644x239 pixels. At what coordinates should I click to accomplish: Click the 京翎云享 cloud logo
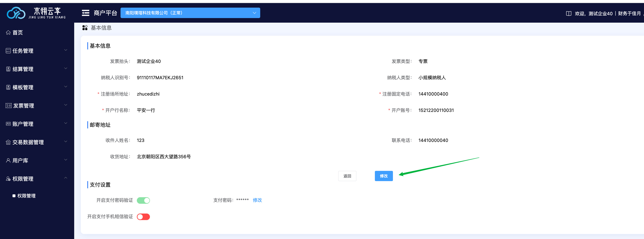click(16, 13)
